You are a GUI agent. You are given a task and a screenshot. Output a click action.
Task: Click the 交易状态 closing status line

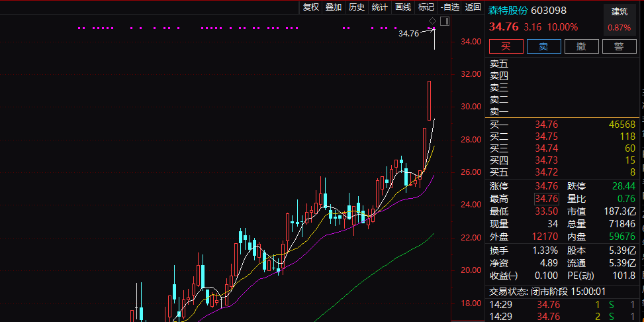(547, 292)
